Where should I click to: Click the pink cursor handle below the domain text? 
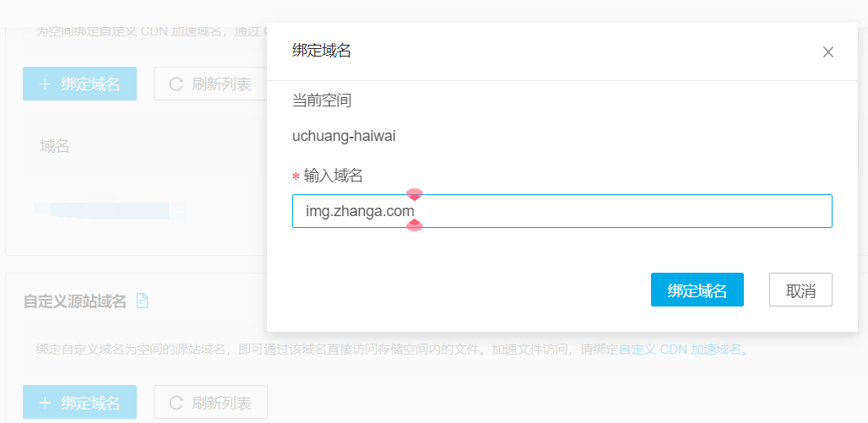point(415,225)
